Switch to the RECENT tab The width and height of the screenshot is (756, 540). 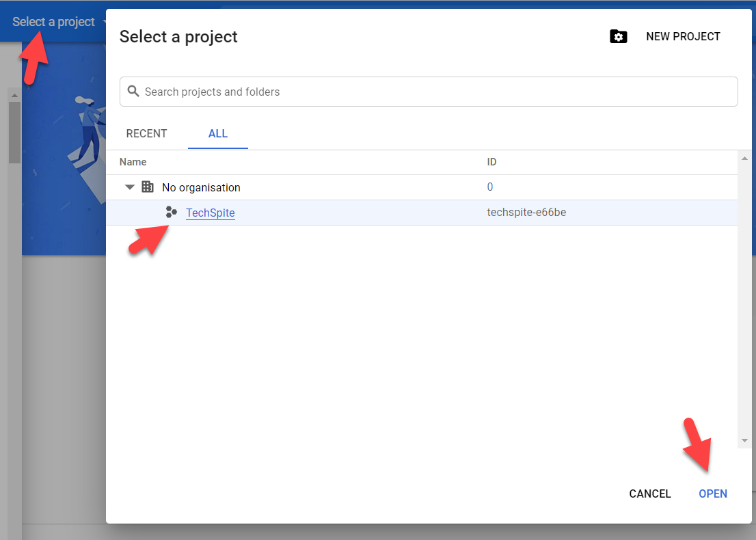(x=146, y=133)
